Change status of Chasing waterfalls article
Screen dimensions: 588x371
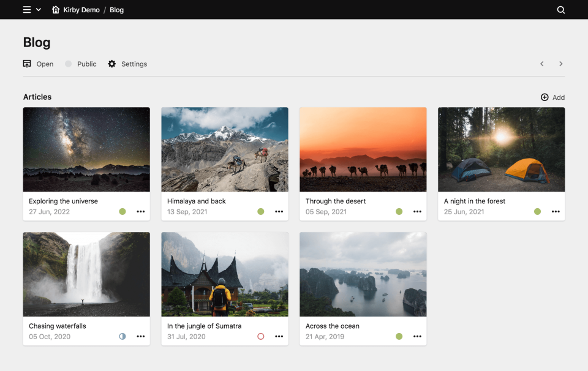[123, 336]
